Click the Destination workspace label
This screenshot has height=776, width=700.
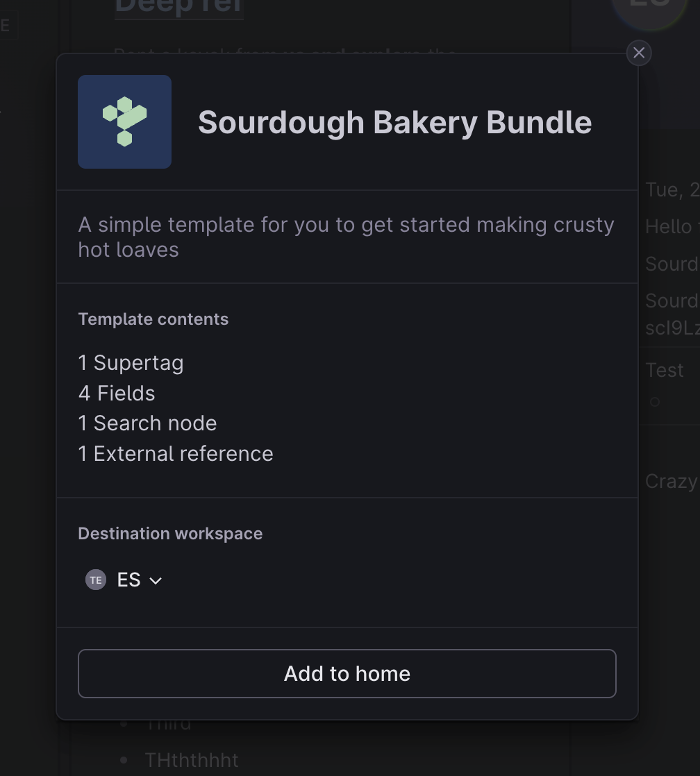coord(170,534)
